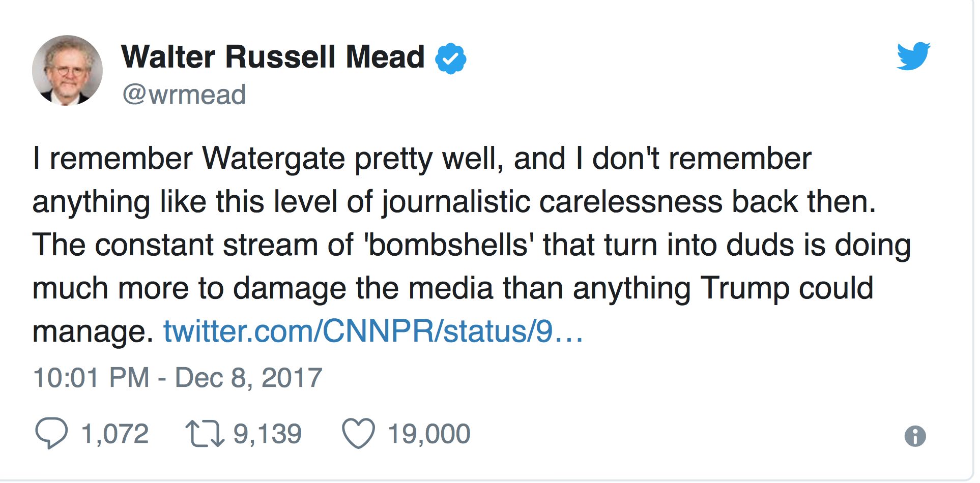Image resolution: width=980 pixels, height=483 pixels.
Task: Click the Dec 8, 2017 date
Action: click(x=249, y=378)
